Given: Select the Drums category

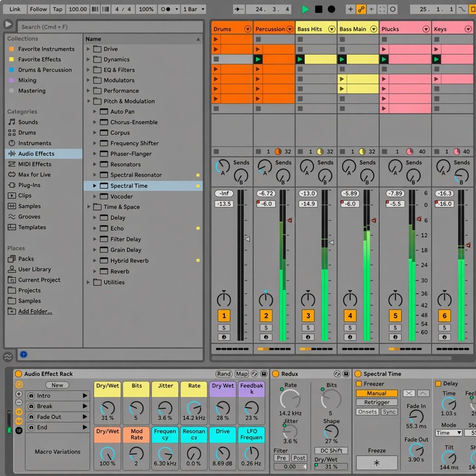Looking at the screenshot, I should [27, 132].
